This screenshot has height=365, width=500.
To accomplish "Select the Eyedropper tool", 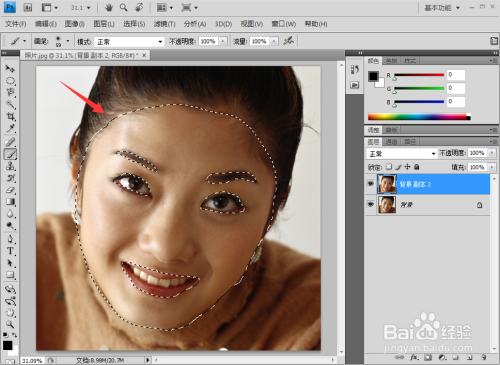I will (10, 128).
